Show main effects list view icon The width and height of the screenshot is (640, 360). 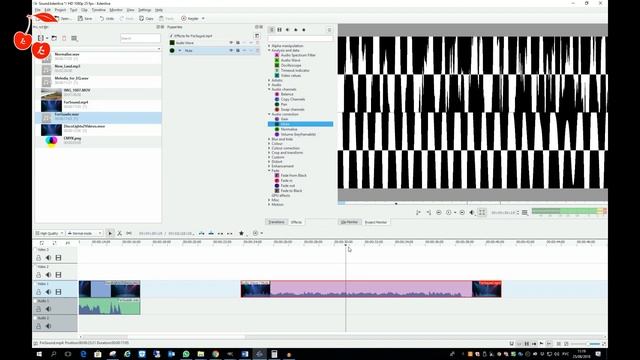[x=271, y=30]
